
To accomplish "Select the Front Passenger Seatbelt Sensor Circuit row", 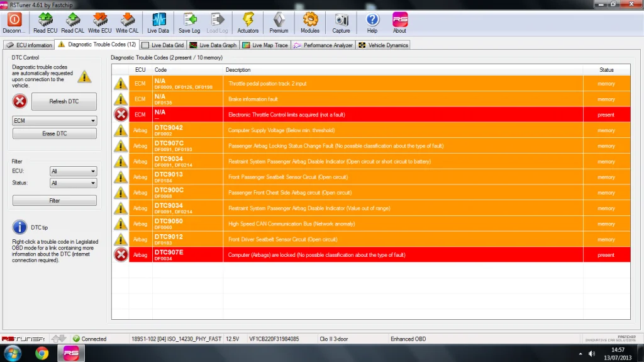I will 371,177.
